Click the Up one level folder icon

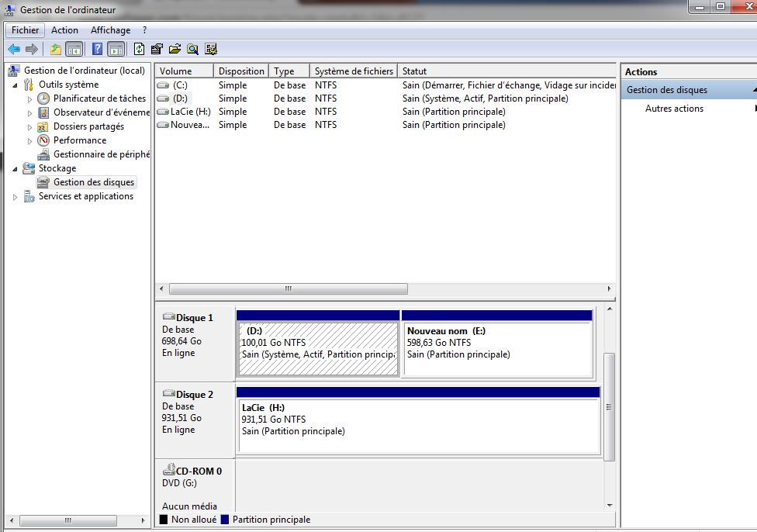point(56,50)
